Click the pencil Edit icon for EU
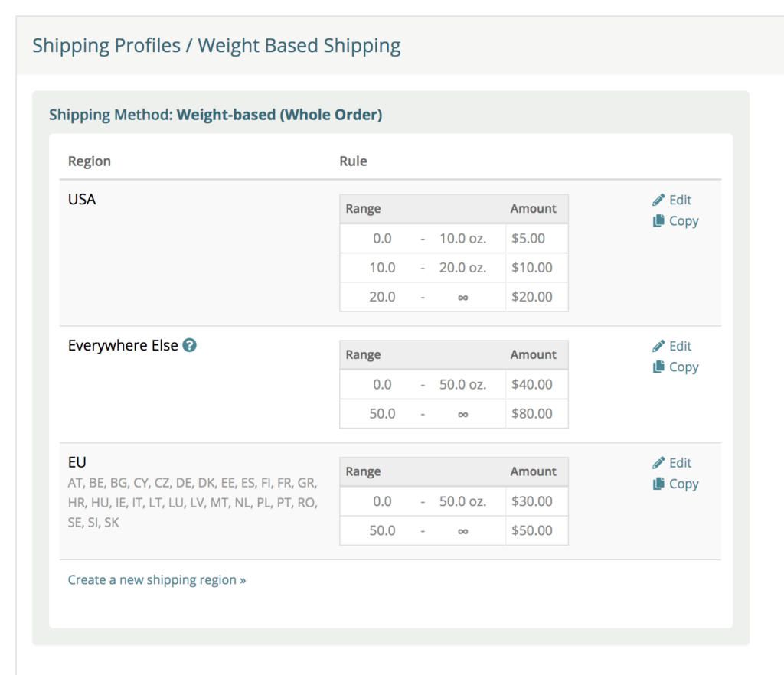The image size is (784, 675). click(x=658, y=463)
